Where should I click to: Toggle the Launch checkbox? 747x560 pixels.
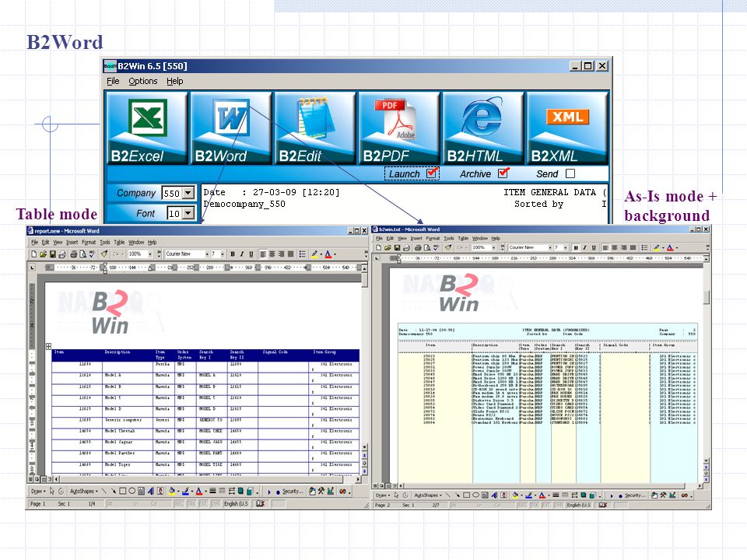pyautogui.click(x=432, y=173)
